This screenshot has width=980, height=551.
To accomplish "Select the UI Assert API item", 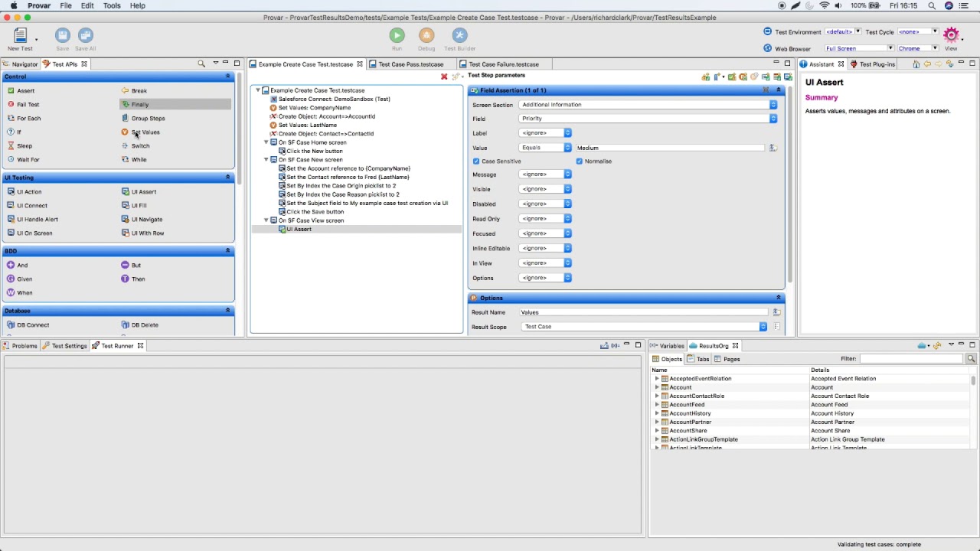I will (x=143, y=192).
